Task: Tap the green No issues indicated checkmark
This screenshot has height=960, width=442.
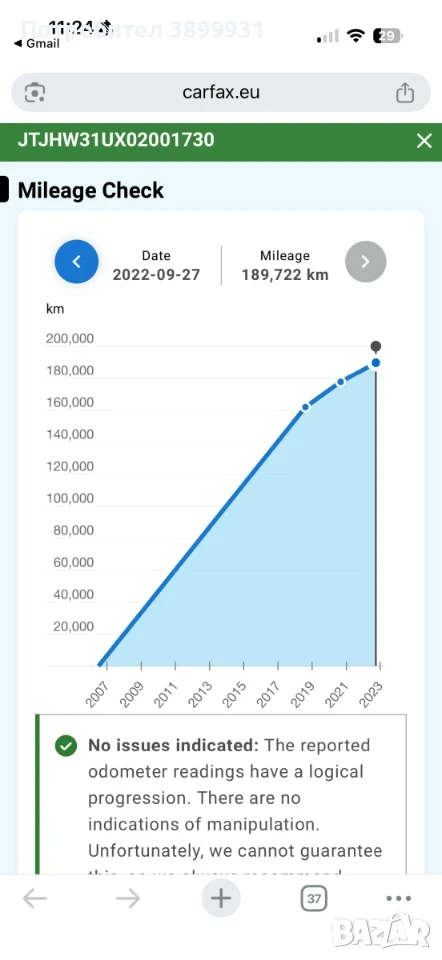Action: [66, 746]
